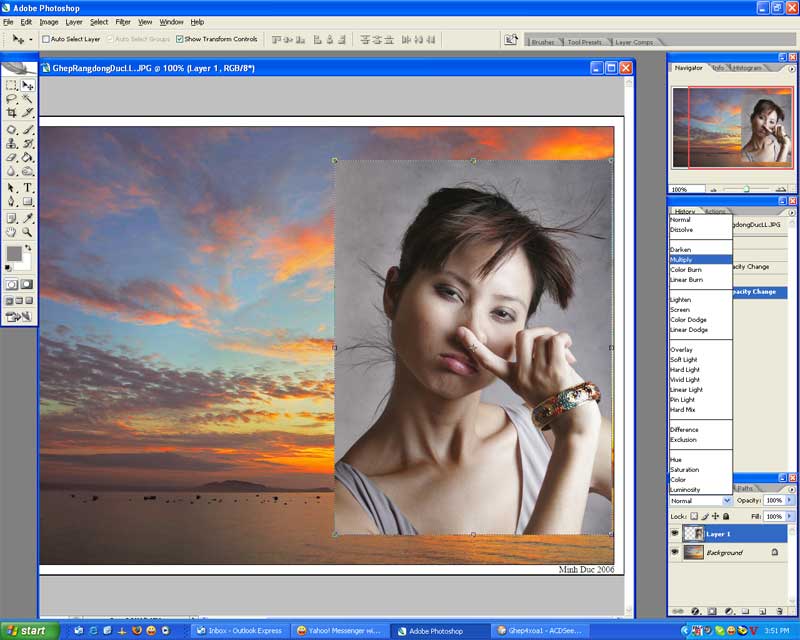Select the Clone Stamp tool
Image resolution: width=800 pixels, height=640 pixels.
click(11, 143)
